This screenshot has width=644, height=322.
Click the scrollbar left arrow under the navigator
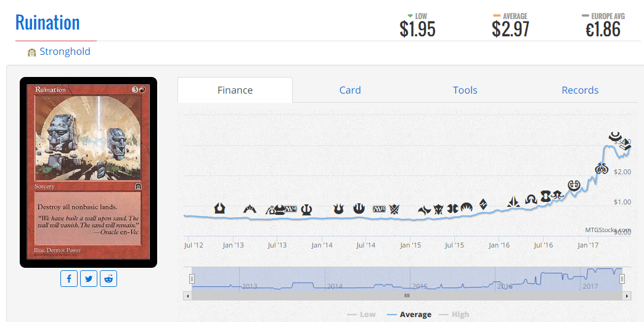click(x=188, y=296)
